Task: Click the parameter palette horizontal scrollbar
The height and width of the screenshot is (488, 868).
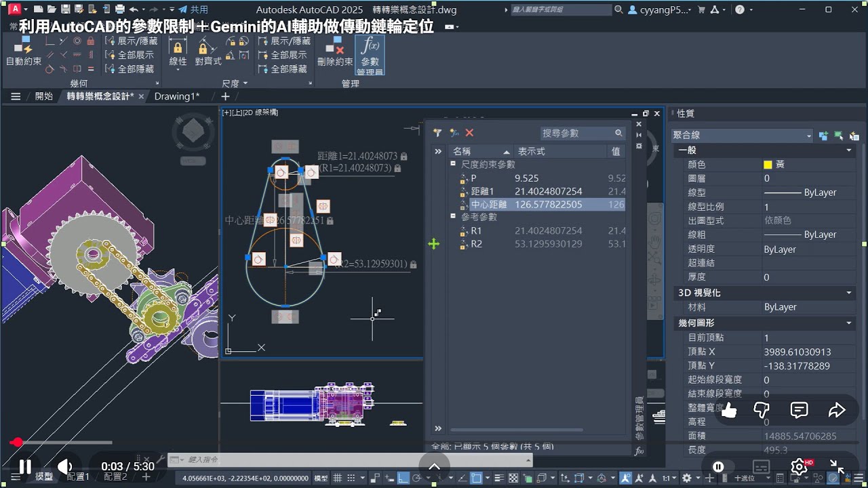Action: pyautogui.click(x=517, y=429)
